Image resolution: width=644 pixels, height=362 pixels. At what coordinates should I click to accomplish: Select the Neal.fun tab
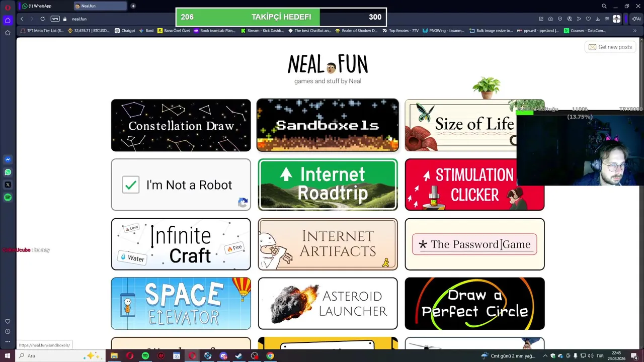(x=100, y=6)
